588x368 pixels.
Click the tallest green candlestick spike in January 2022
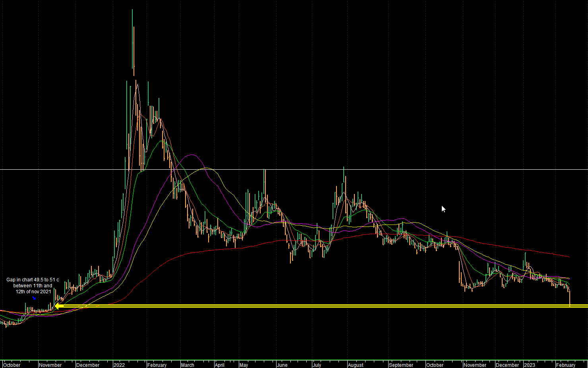point(132,39)
